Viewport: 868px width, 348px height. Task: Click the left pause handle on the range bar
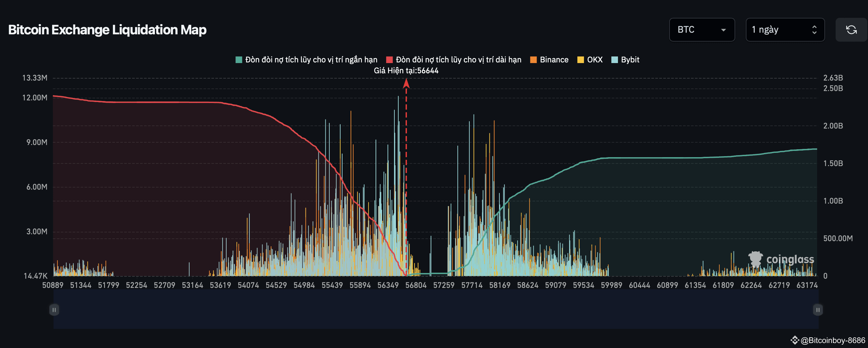coord(54,310)
